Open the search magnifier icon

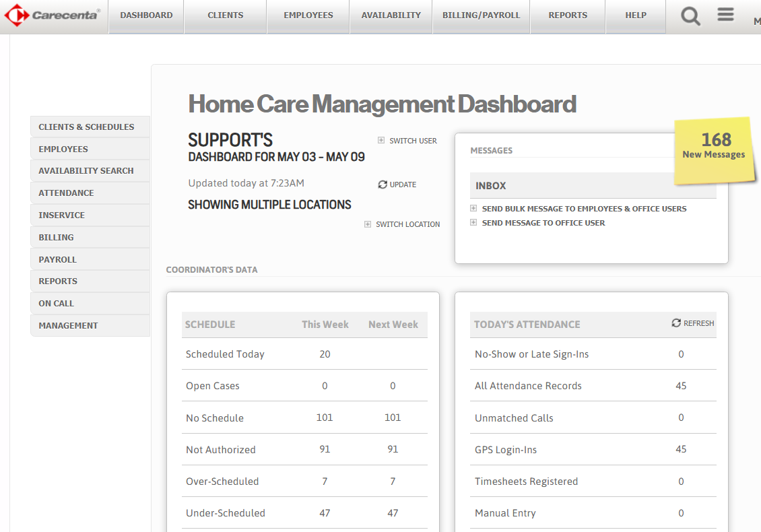(x=690, y=16)
